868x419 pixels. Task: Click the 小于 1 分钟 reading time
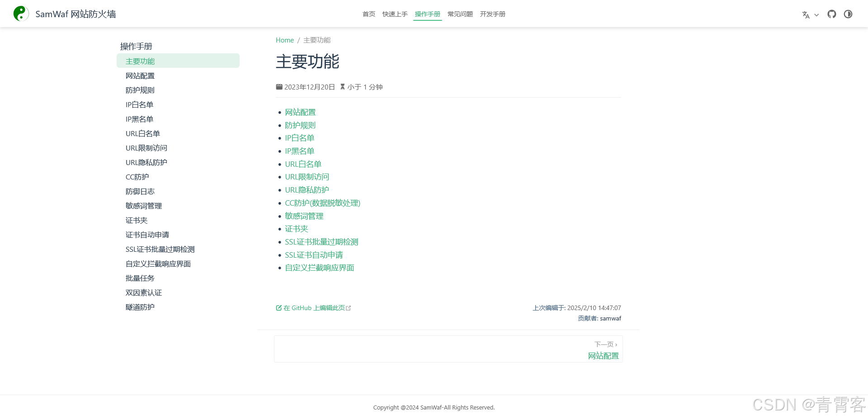[x=365, y=87]
